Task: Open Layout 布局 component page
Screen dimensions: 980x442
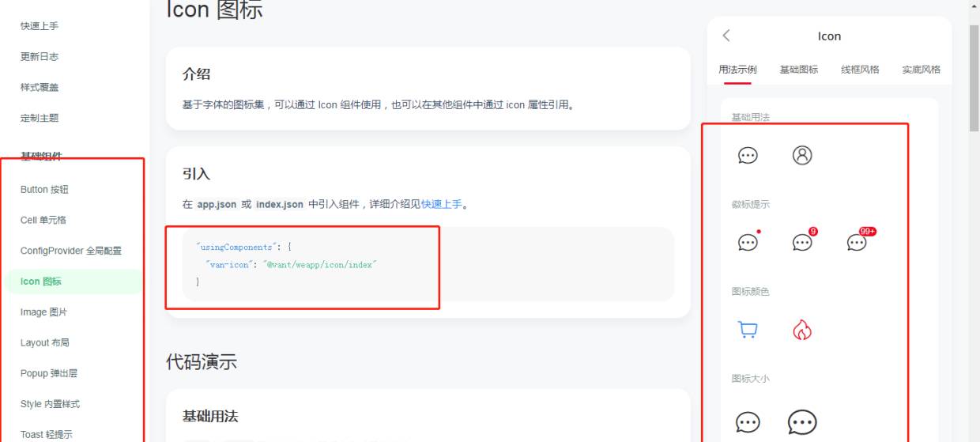Action: [x=46, y=342]
